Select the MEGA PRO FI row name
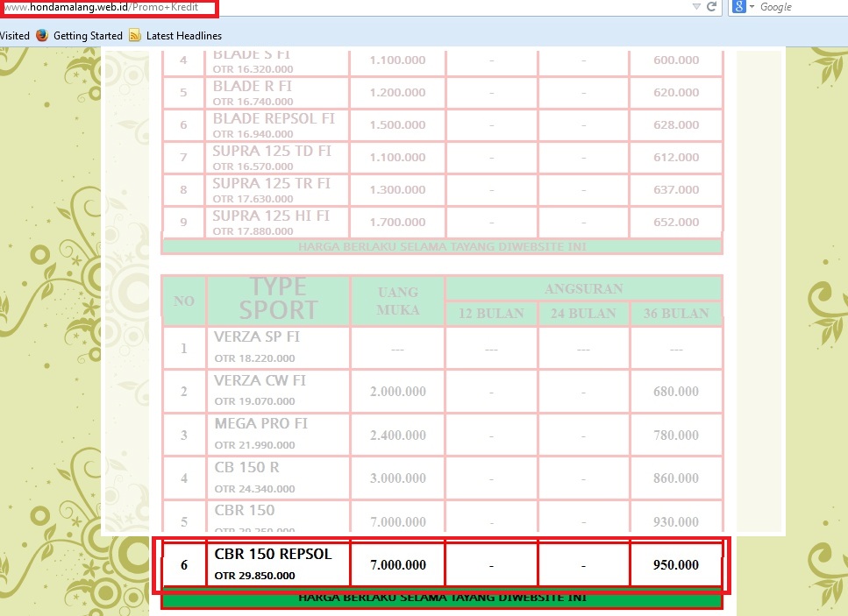The image size is (848, 616). click(x=261, y=424)
